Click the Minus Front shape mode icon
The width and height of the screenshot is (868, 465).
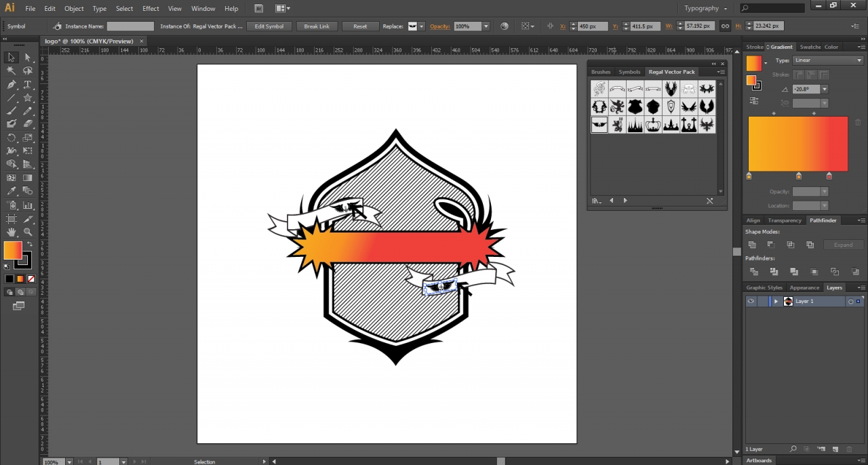tap(771, 245)
